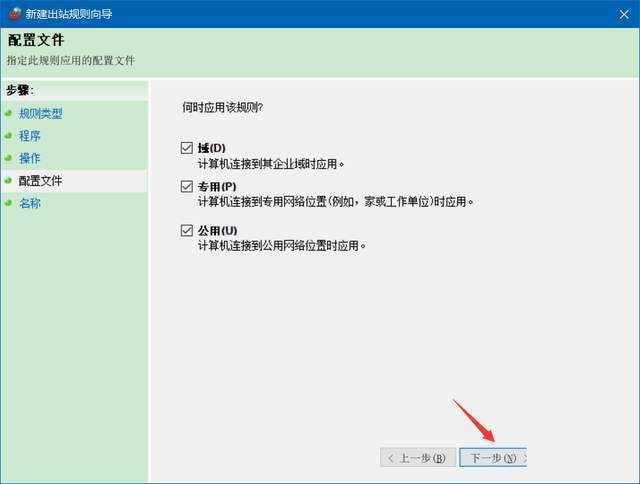Click the 计算机连接到专用网络位置 description text

pyautogui.click(x=336, y=202)
